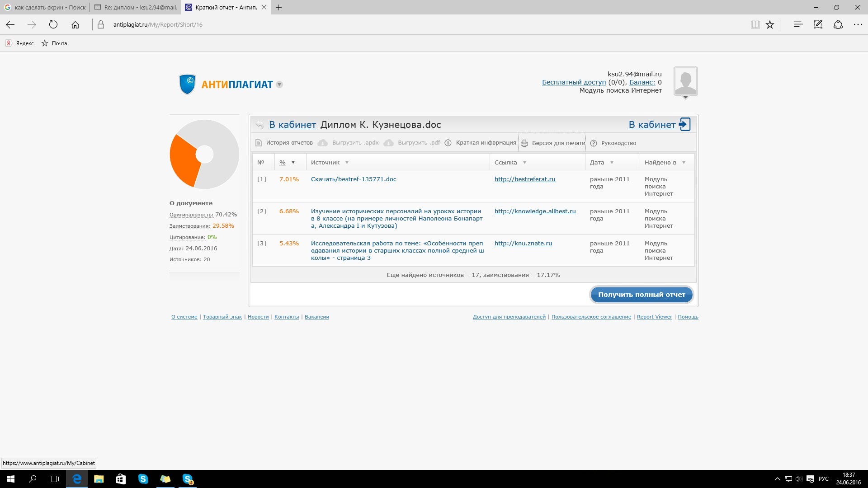The height and width of the screenshot is (488, 868).
Task: Open Краткая информация info panel
Action: point(486,143)
